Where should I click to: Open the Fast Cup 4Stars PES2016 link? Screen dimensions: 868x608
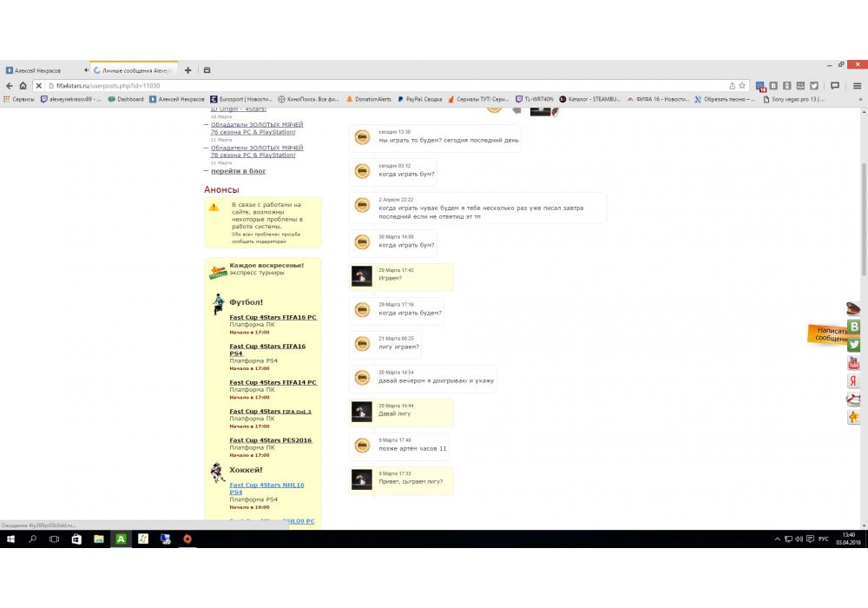point(270,440)
